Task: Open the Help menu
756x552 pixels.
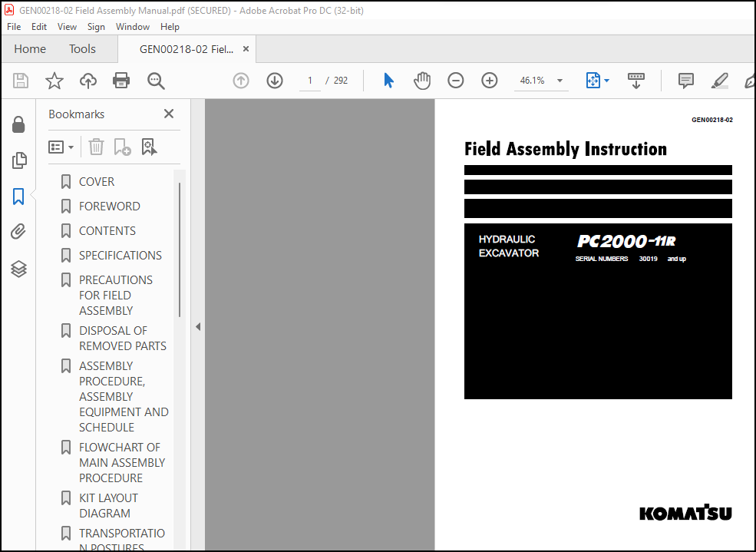Action: [170, 27]
